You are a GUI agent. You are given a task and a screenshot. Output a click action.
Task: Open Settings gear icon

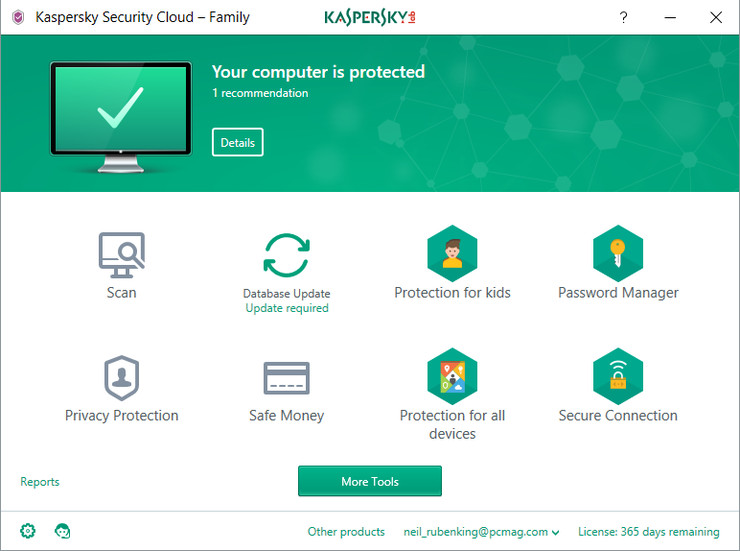28,531
